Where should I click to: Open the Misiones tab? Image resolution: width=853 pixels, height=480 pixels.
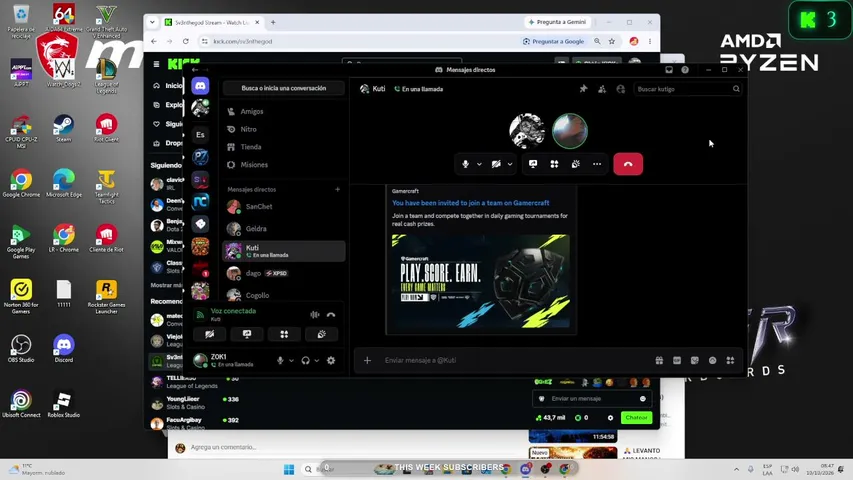283,164
